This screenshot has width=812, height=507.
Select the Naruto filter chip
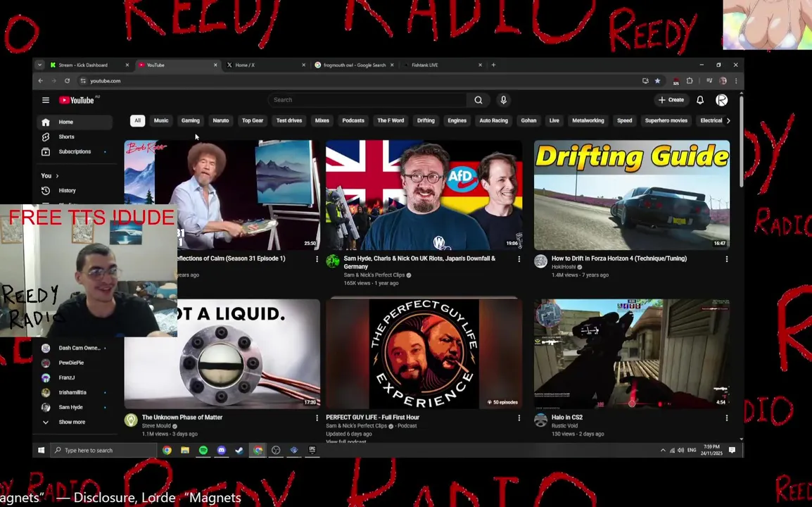coord(221,120)
